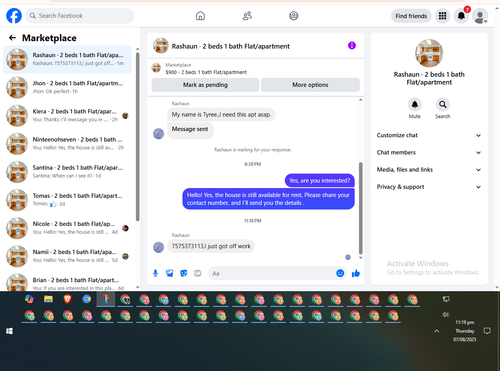
Task: Open the emoji picker smiley icon
Action: 340,273
